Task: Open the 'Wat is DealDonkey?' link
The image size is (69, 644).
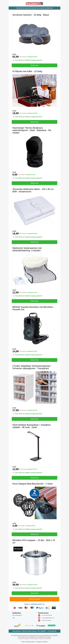Action: click(17, 615)
